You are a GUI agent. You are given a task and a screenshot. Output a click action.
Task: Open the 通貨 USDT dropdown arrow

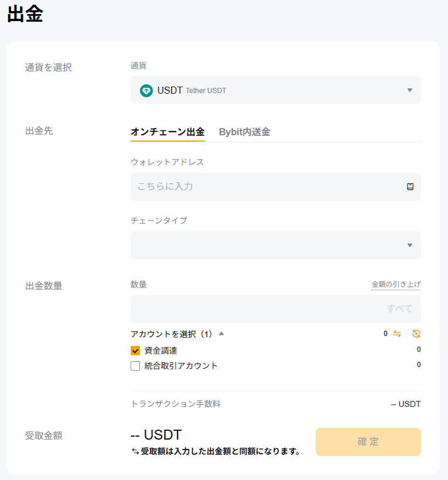coord(409,90)
